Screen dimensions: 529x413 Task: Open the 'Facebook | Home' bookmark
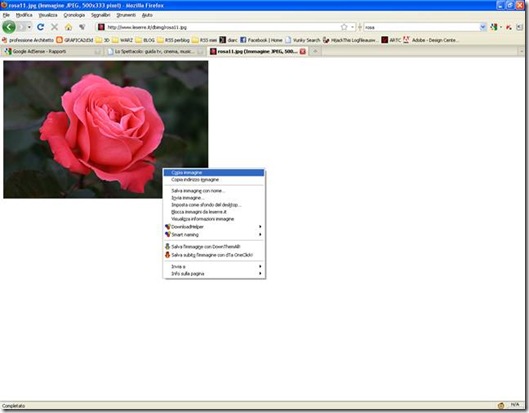[261, 40]
